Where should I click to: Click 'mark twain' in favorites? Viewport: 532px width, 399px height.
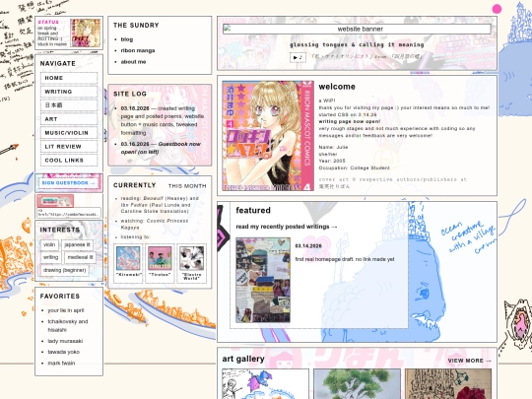[61, 363]
